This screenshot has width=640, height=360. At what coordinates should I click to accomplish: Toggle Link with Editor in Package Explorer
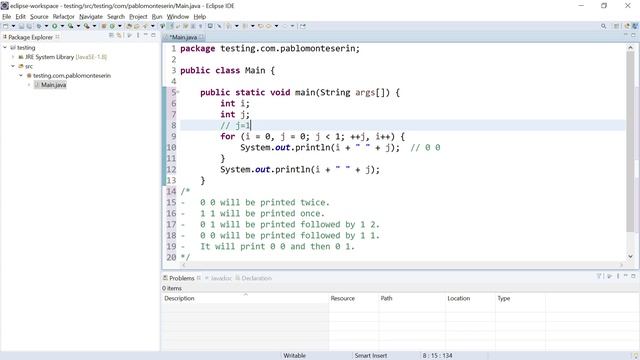click(119, 36)
